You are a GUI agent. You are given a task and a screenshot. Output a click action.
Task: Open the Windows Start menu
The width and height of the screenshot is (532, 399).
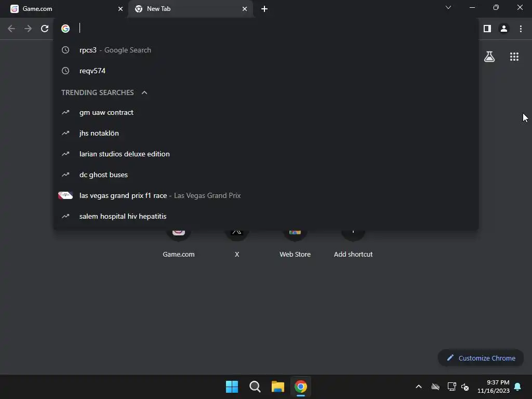coord(232,387)
